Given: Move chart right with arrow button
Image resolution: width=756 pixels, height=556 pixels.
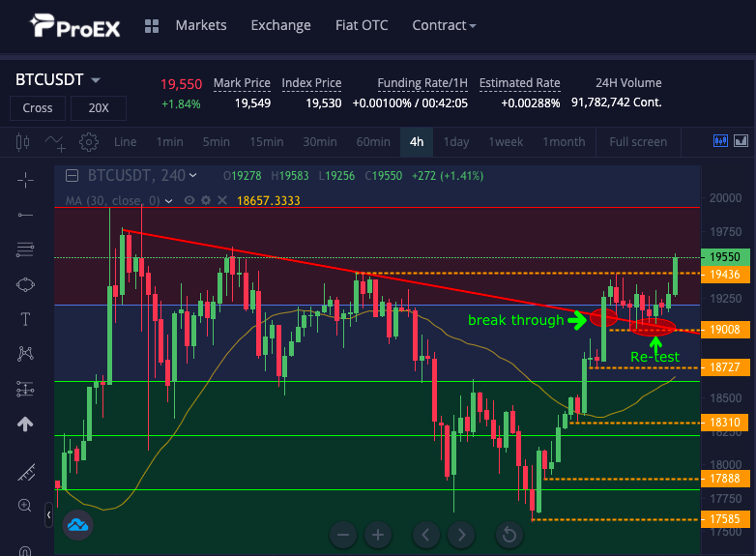Looking at the screenshot, I should click(x=461, y=535).
